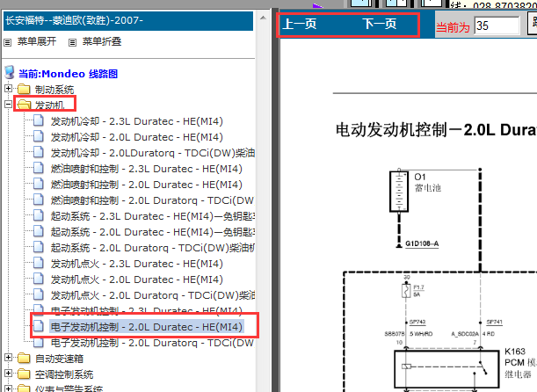
Task: Click the O1 蓄电池 battery symbol in diagram
Action: click(x=399, y=191)
